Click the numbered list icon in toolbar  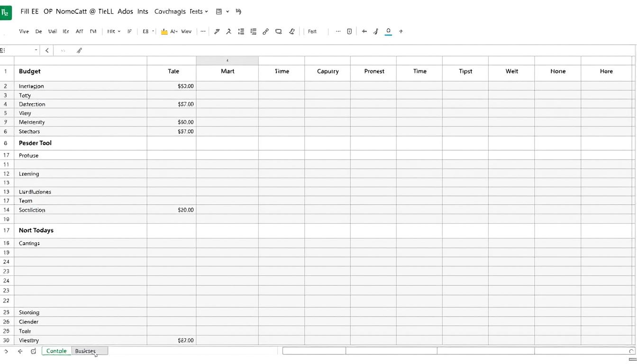point(241,32)
